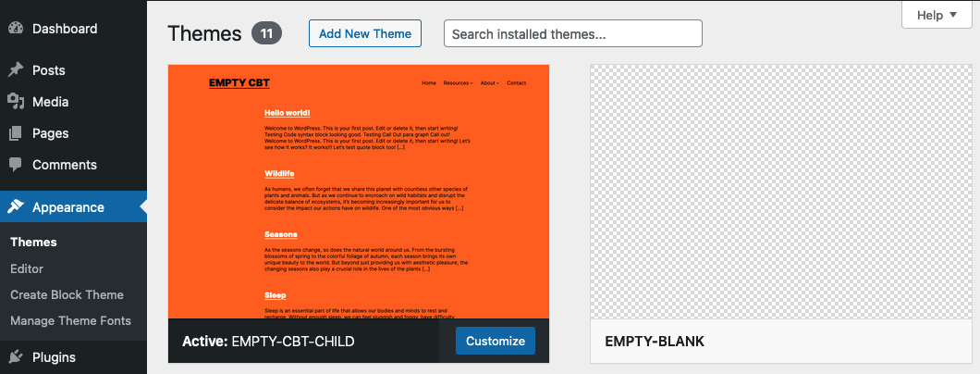980x374 pixels.
Task: Click the Media icon in sidebar
Action: [x=16, y=101]
